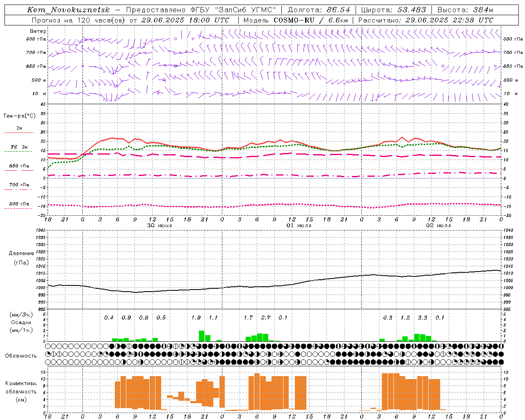Click the Тем-ра(°C) temperature panel label
The image size is (525, 420).
point(19,116)
